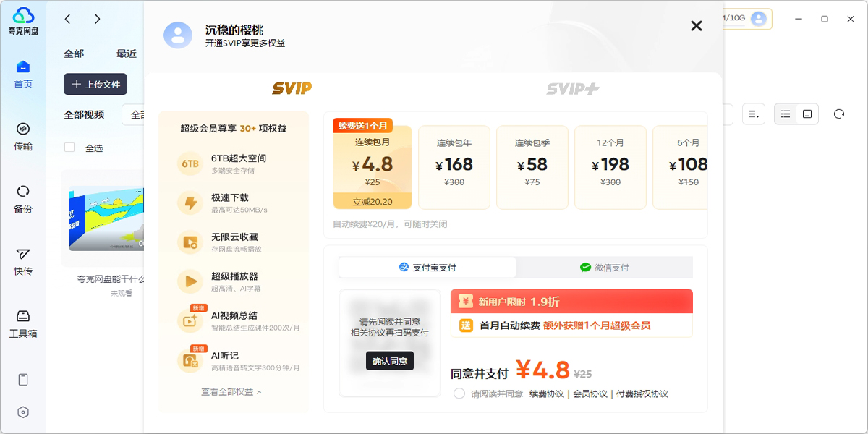Click the account avatar in title bar
Screen dimensions: 868x434
[x=759, y=19]
